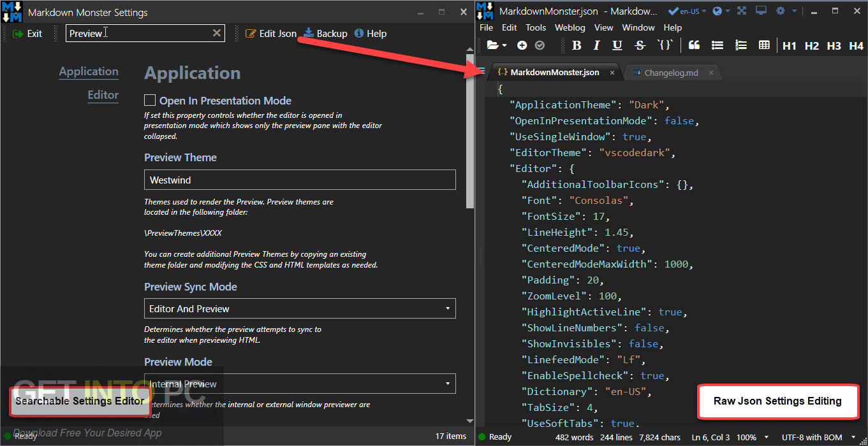This screenshot has width=868, height=446.
Task: Open the File menu
Action: click(x=486, y=27)
